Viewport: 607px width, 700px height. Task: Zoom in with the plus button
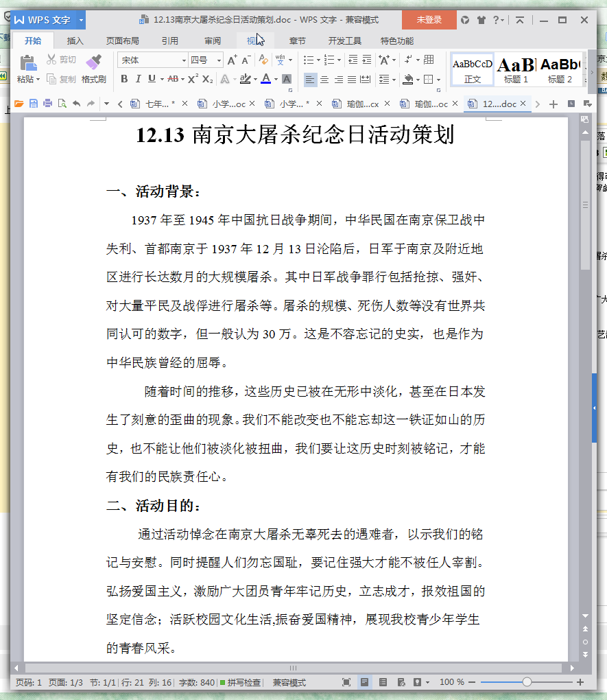click(580, 682)
